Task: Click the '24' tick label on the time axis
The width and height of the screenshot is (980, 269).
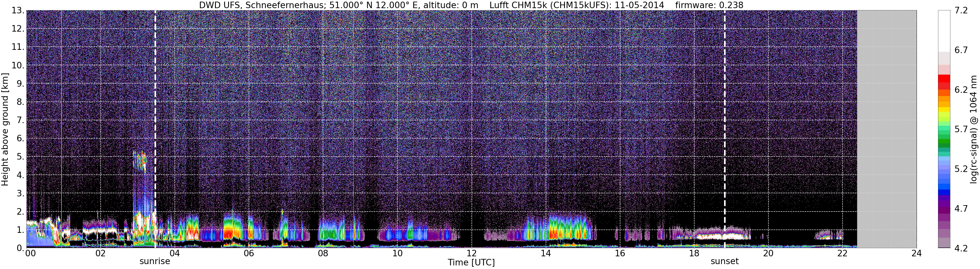Action: [x=917, y=254]
